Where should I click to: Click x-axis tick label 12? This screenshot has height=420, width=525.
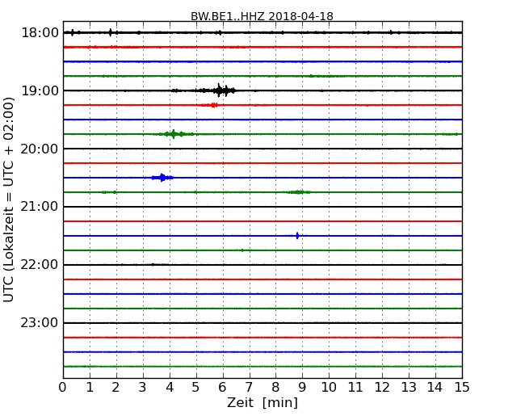click(382, 387)
